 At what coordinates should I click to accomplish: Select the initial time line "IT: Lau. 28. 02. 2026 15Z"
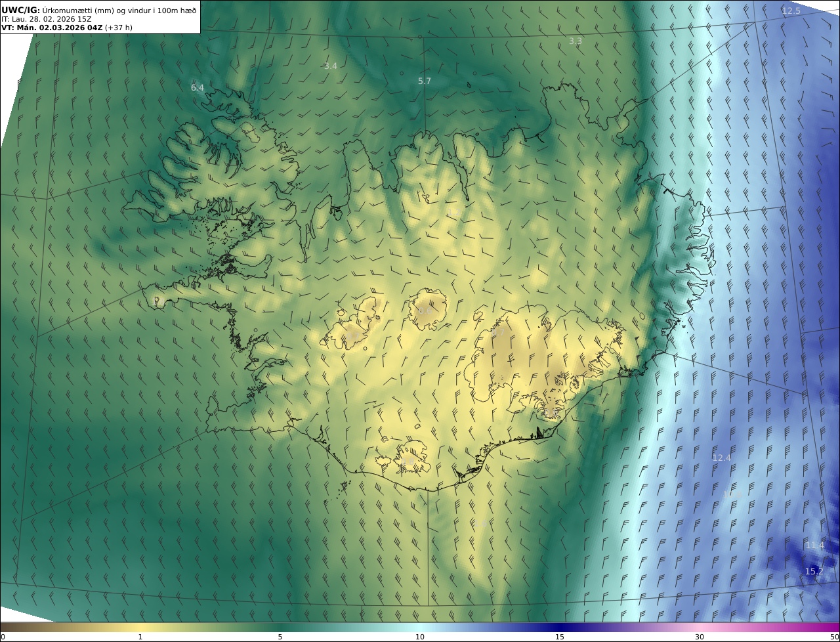(x=47, y=19)
